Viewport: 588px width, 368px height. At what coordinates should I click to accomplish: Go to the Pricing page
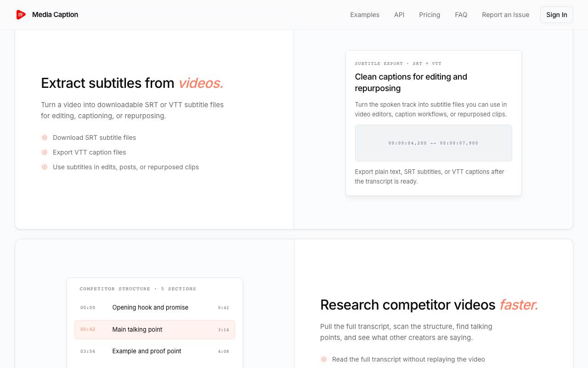click(x=430, y=15)
